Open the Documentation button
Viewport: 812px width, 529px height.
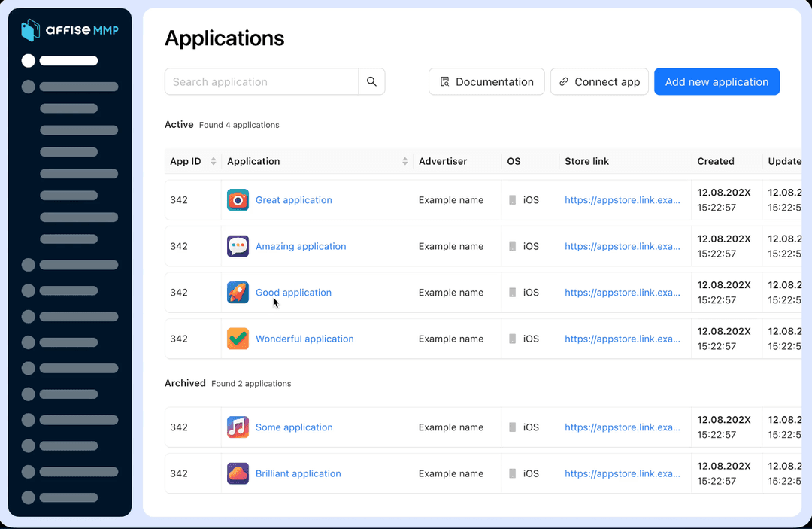pyautogui.click(x=486, y=81)
